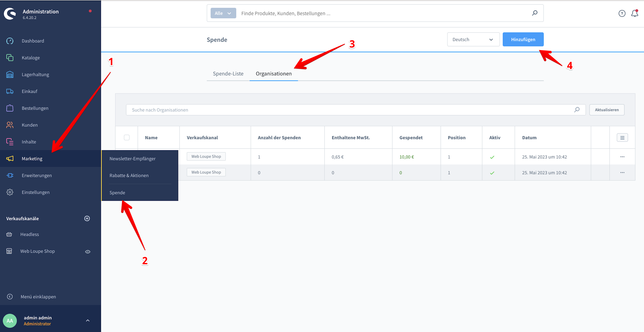Toggle select-all checkbox in table header
The height and width of the screenshot is (332, 644).
tap(127, 137)
